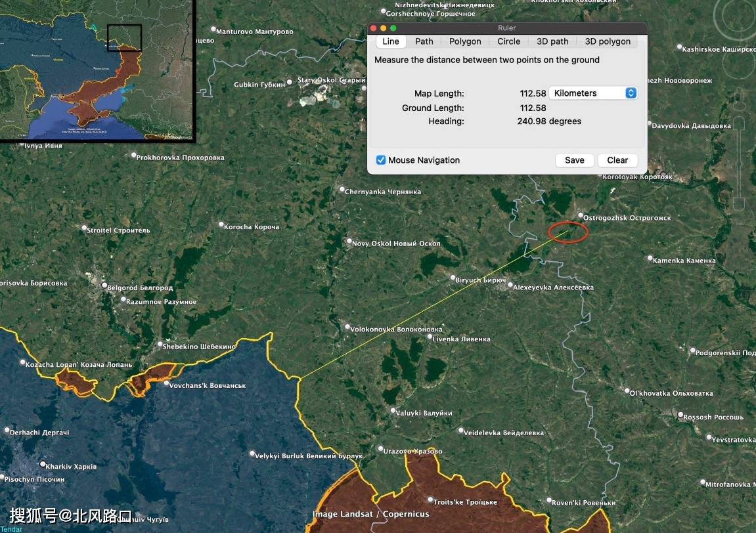Switch to the Path tab in Ruler
The height and width of the screenshot is (533, 756).
pos(424,41)
